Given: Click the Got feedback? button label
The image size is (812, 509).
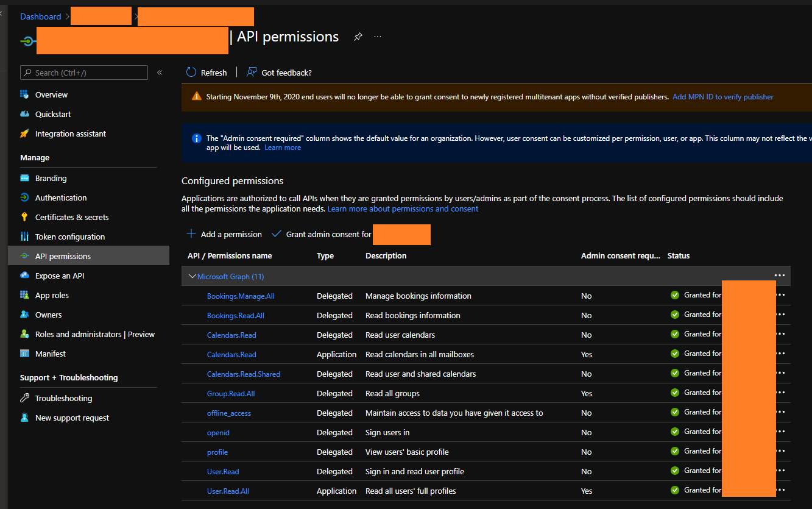Looking at the screenshot, I should click(286, 73).
